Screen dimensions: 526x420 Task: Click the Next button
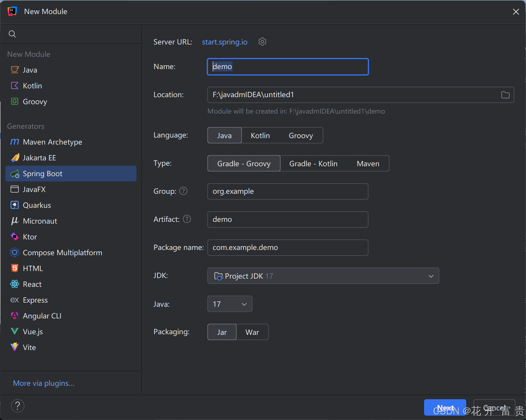pyautogui.click(x=445, y=407)
